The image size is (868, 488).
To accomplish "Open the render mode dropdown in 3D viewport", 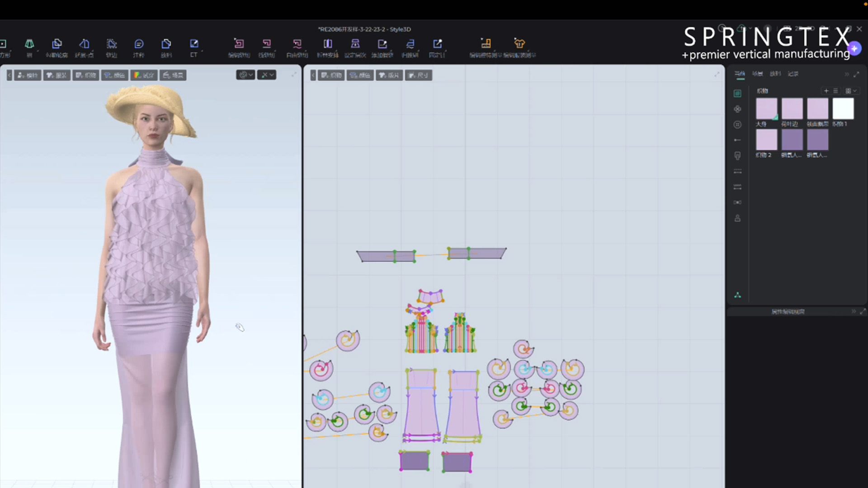I will point(267,75).
